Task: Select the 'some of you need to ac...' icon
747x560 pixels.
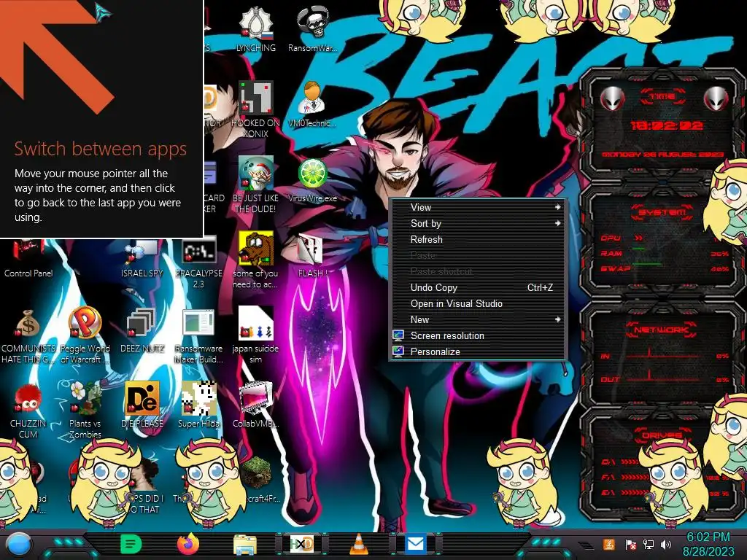Action: (256, 260)
